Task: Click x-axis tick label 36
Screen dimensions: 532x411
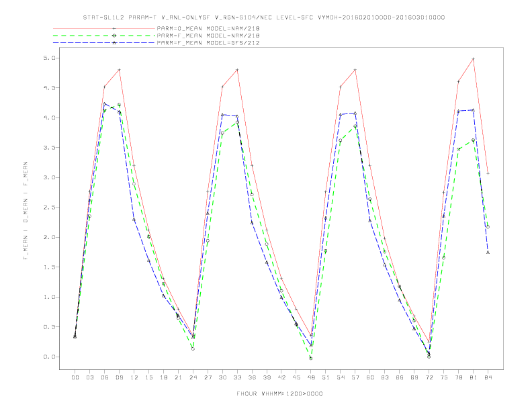Action: pyautogui.click(x=252, y=377)
